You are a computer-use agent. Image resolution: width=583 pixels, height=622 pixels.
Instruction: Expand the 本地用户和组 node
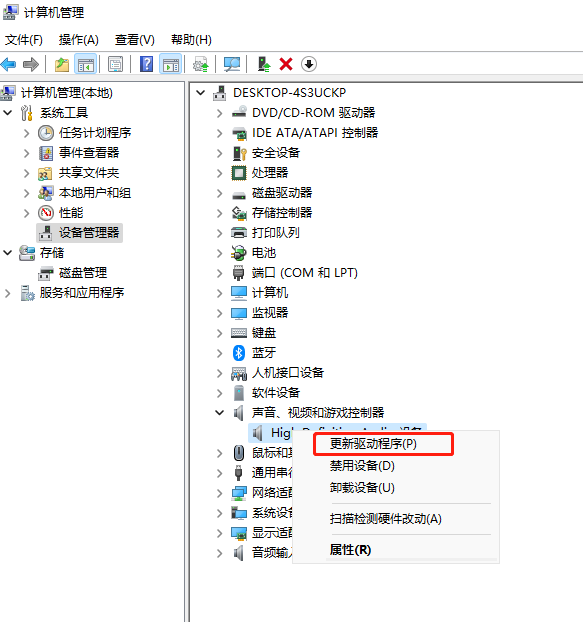point(27,193)
